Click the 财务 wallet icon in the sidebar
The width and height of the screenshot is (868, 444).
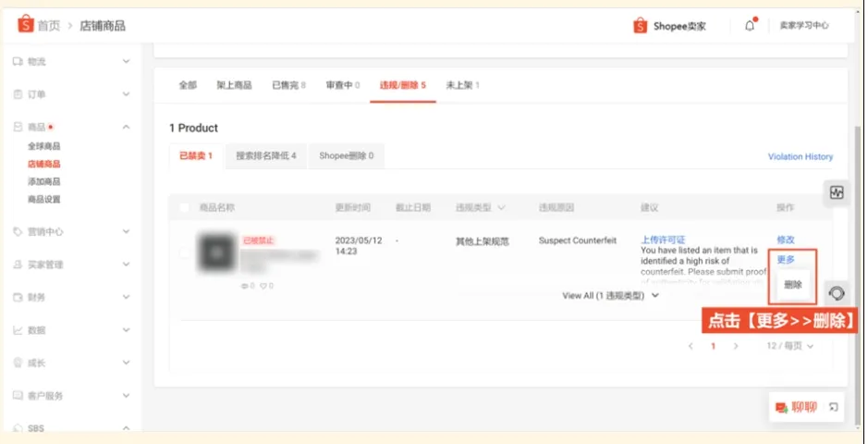(18, 297)
